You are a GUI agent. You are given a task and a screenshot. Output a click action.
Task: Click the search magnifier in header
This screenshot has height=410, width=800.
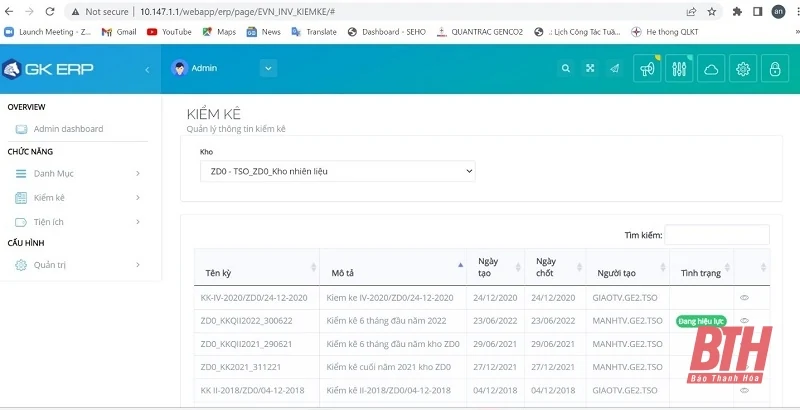coord(565,68)
